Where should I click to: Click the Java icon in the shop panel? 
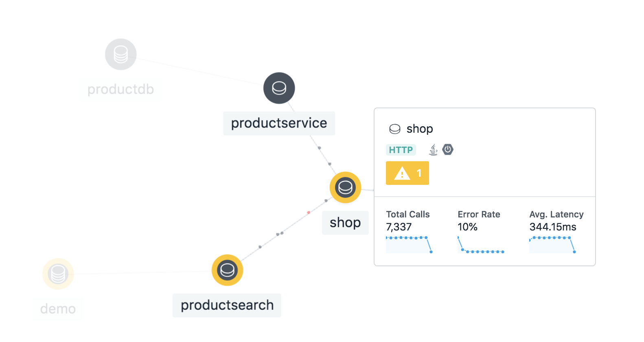coord(433,149)
